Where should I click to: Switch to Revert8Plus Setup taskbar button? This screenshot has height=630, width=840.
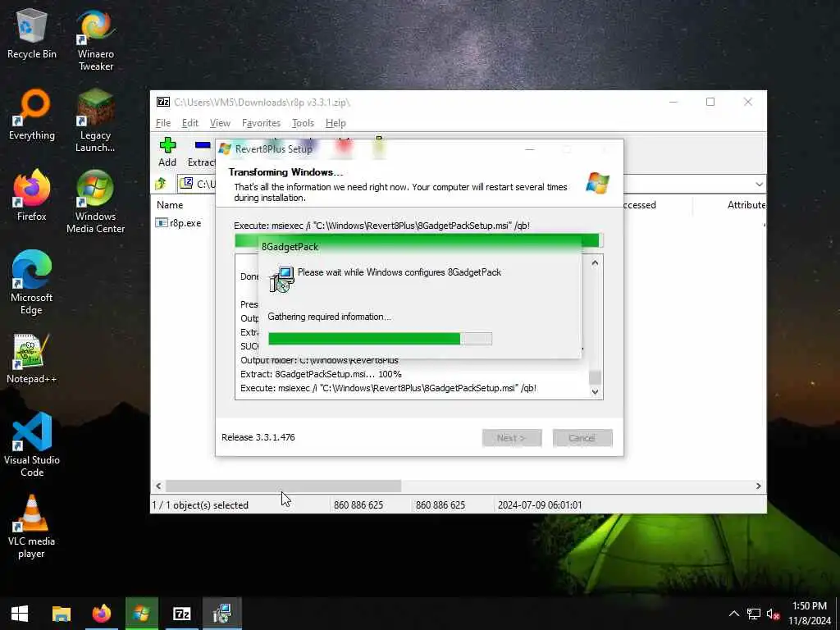pos(141,614)
